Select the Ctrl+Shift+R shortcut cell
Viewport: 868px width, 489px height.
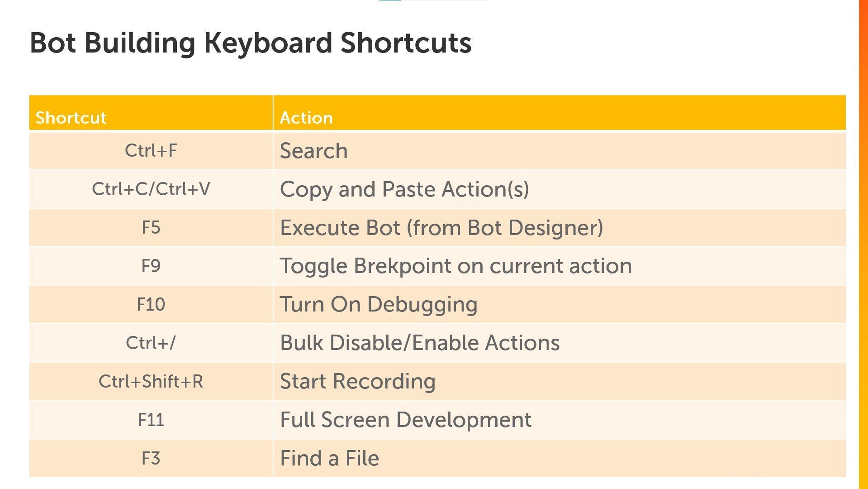point(151,382)
